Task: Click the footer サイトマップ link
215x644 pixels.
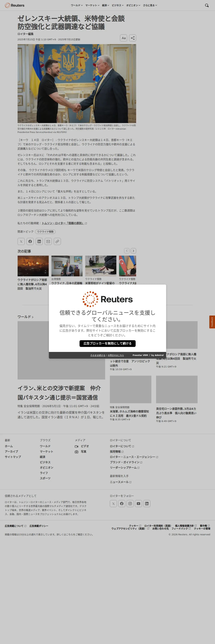Action: pyautogui.click(x=13, y=457)
